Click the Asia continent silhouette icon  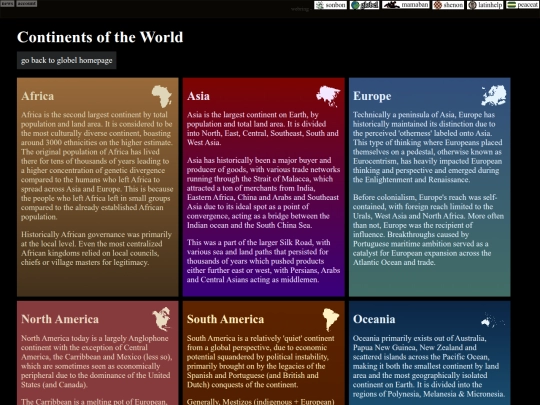click(x=328, y=96)
